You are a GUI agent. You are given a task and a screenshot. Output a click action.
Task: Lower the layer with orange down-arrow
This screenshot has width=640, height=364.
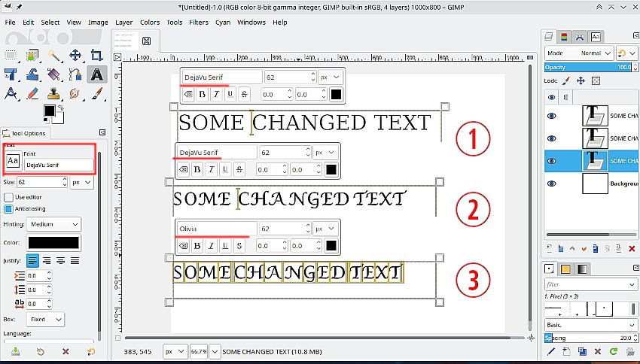coord(584,248)
